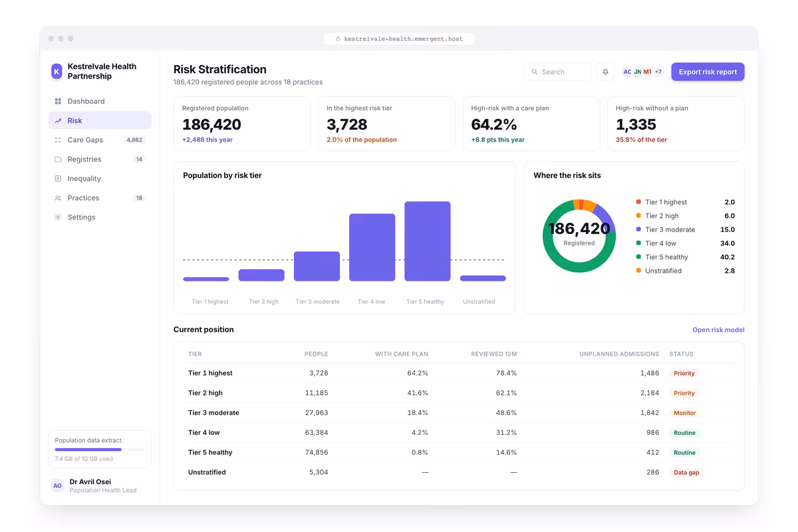Click the 74,856 people value
The image size is (798, 532).
click(x=317, y=452)
